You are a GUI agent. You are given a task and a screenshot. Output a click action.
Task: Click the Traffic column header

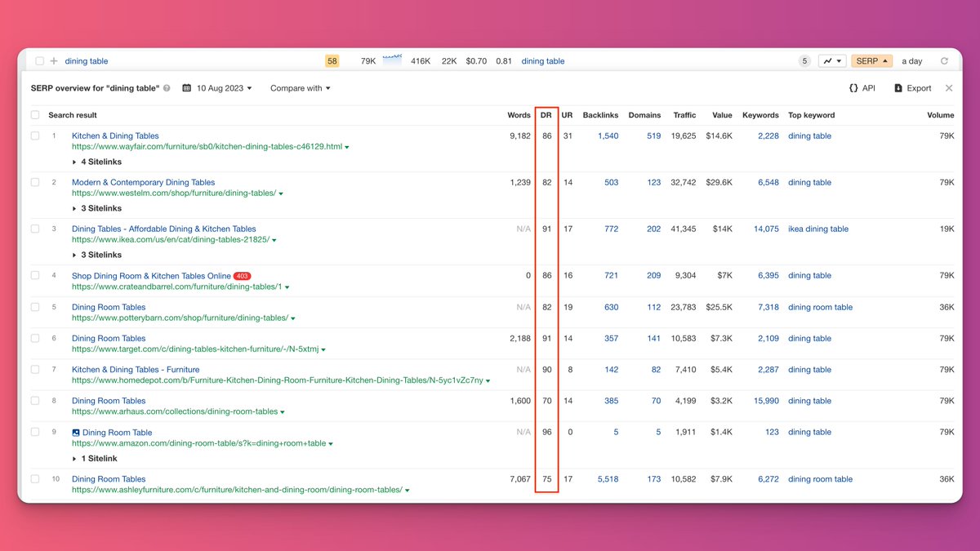[x=684, y=115]
